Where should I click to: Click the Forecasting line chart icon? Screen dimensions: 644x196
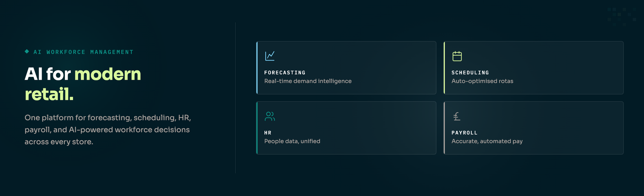coord(270,56)
